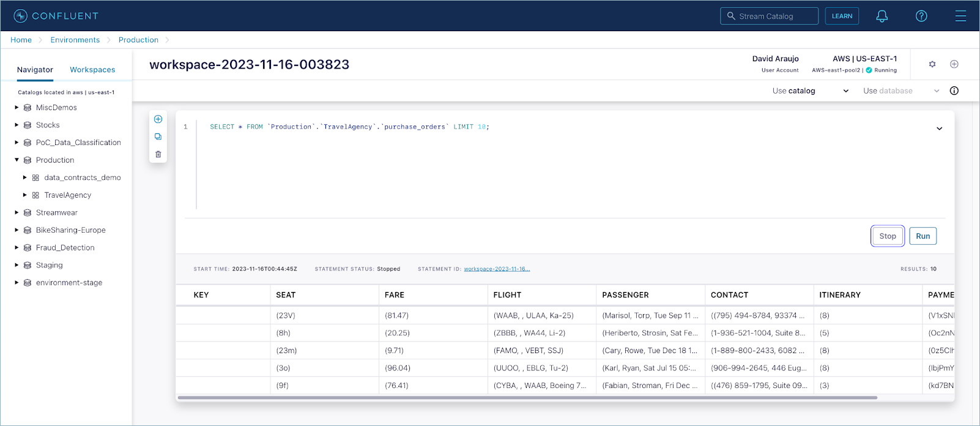Open the Use database dropdown
Screen dimensions: 980x426
pos(901,91)
